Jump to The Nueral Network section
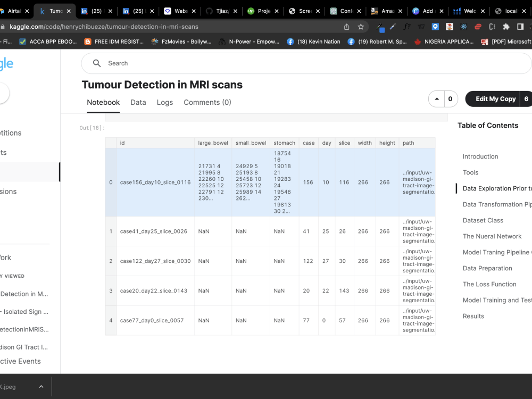 click(x=492, y=236)
